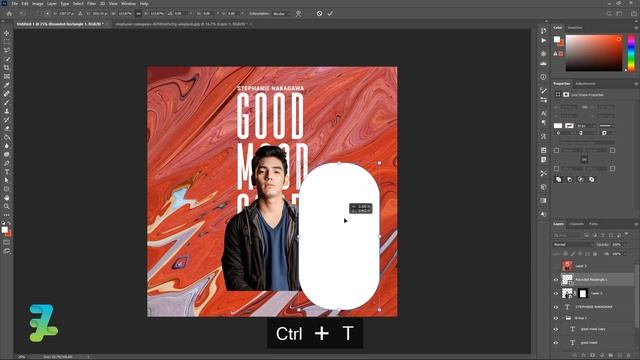Image resolution: width=640 pixels, height=360 pixels.
Task: Open the layer filter kind dropdown
Action: pyautogui.click(x=567, y=235)
